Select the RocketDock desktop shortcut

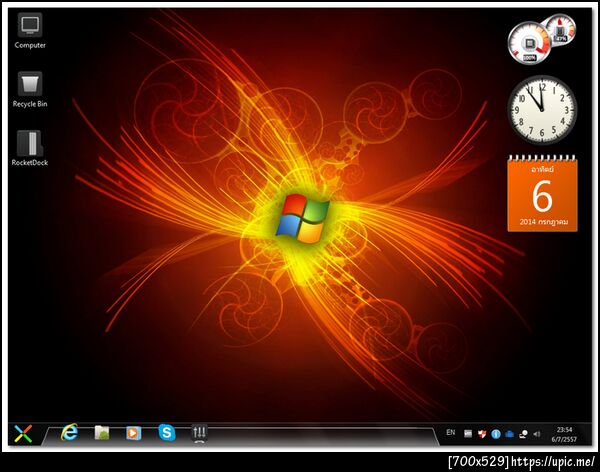[x=30, y=148]
